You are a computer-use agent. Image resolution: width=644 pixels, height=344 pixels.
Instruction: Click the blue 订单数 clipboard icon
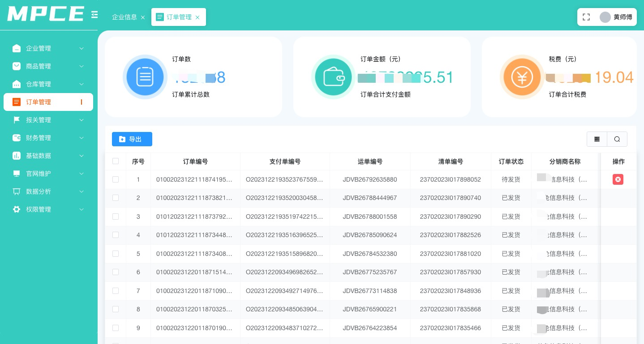tap(145, 77)
